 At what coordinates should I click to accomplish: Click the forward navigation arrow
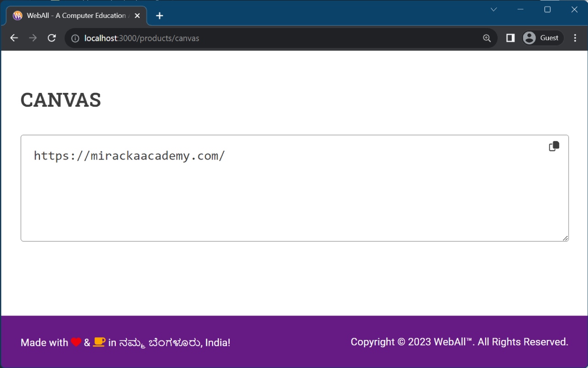[x=33, y=38]
